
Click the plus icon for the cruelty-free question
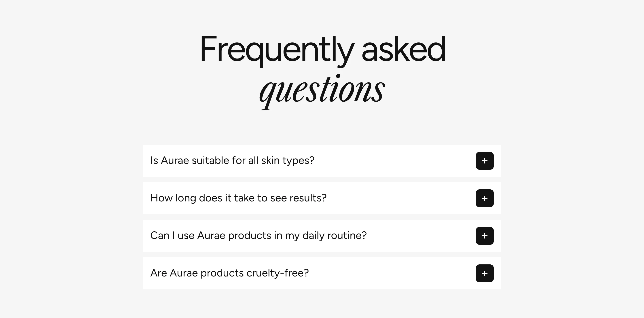click(485, 273)
